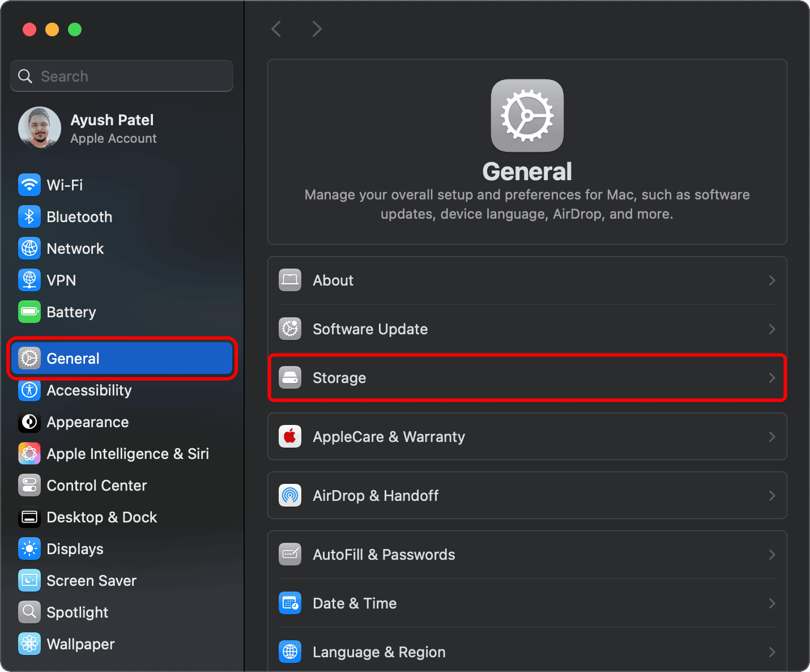Click the Wi-Fi icon in sidebar
This screenshot has width=810, height=672.
pos(29,185)
